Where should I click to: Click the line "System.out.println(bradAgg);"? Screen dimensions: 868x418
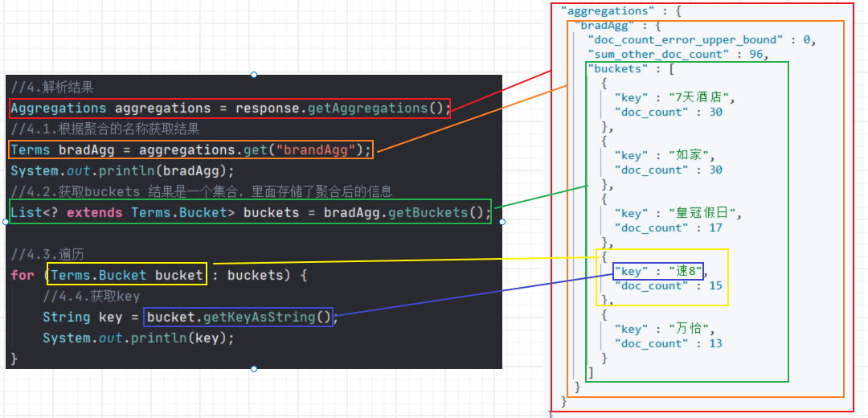(122, 170)
